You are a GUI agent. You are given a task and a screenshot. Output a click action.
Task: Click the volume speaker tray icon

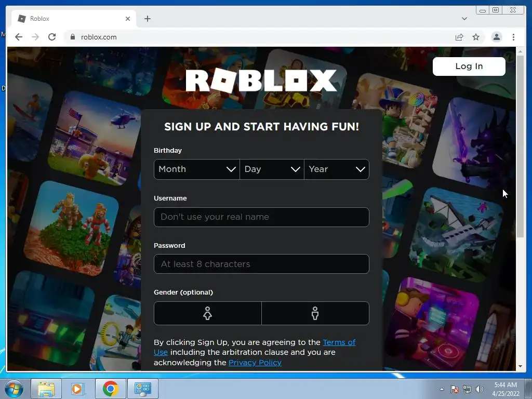[480, 389]
